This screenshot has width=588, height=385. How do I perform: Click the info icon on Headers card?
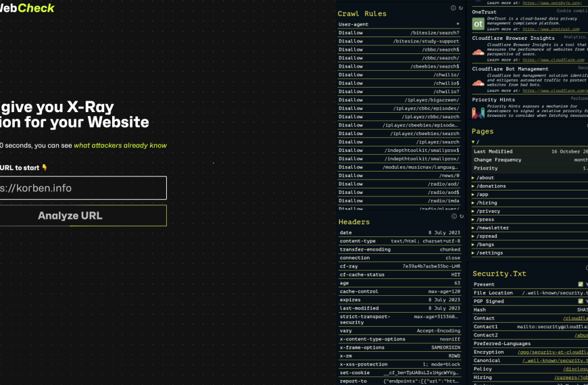(x=454, y=216)
